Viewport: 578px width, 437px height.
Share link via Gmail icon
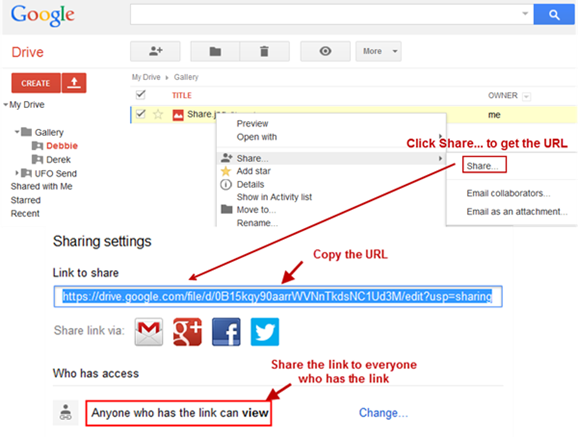(149, 332)
